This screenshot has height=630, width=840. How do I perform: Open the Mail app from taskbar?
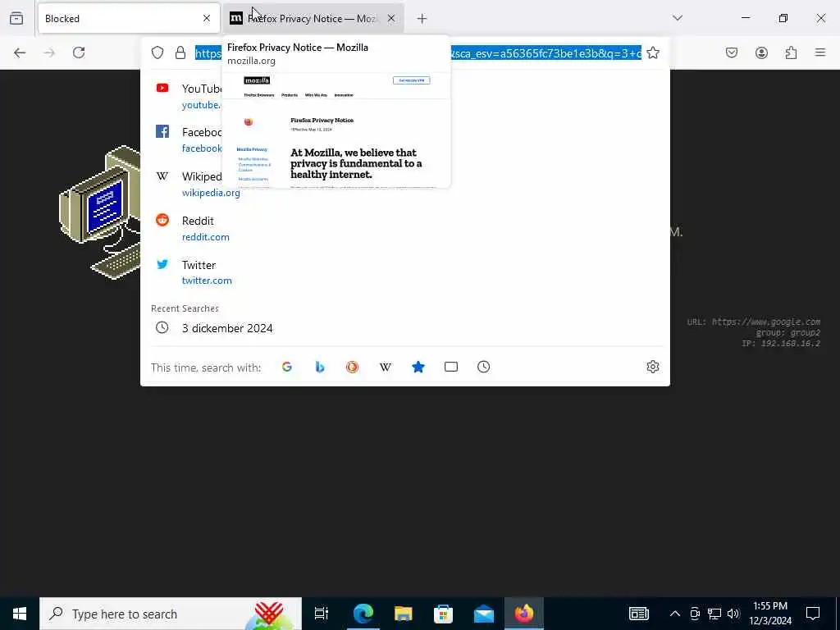point(484,614)
